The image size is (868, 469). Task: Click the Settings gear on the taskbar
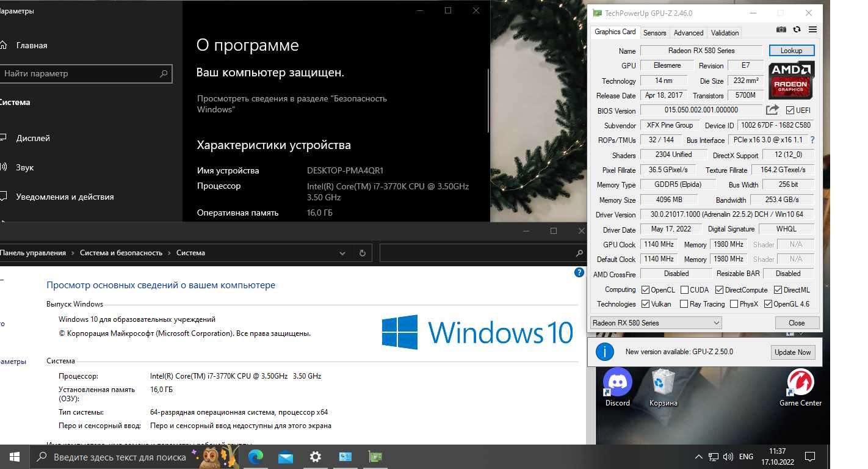[x=316, y=457]
